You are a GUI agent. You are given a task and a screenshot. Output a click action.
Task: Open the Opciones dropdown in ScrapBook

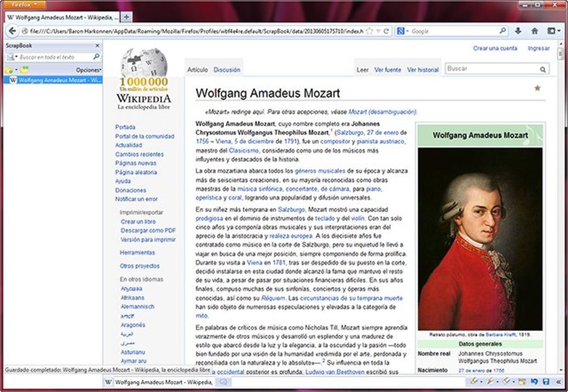pyautogui.click(x=88, y=70)
